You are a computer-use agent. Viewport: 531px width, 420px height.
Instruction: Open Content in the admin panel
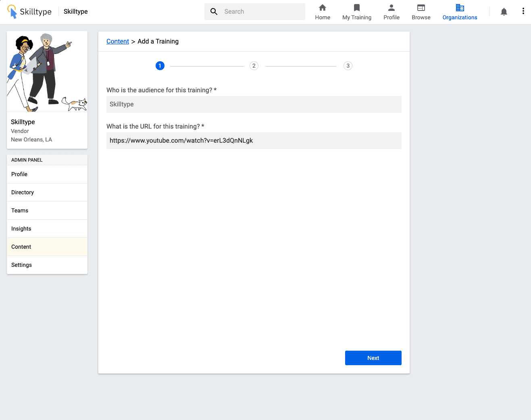[47, 247]
